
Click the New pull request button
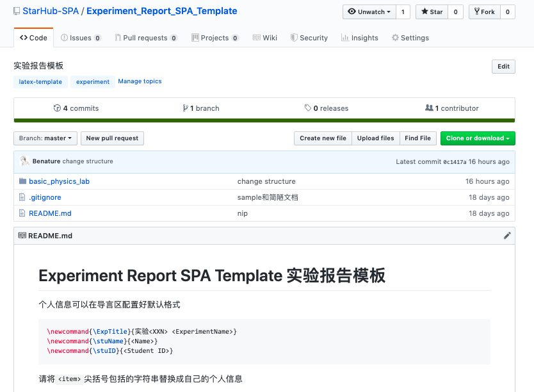coord(112,138)
